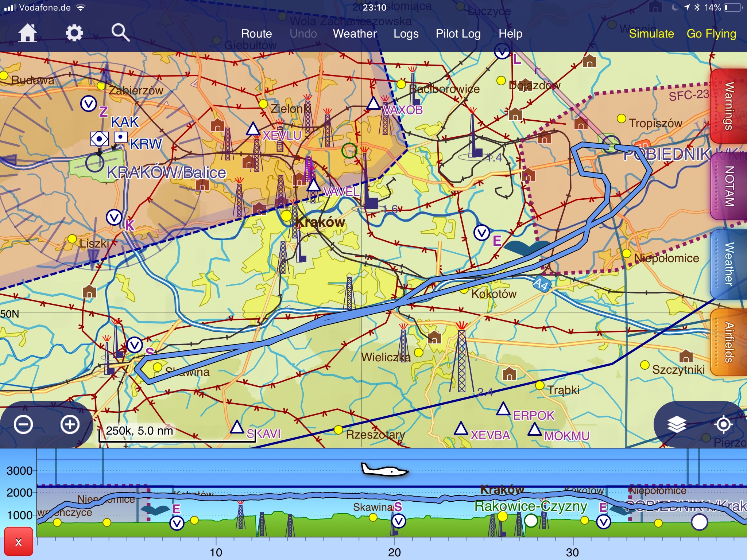Tap the Niepołomice town label on map

click(666, 258)
